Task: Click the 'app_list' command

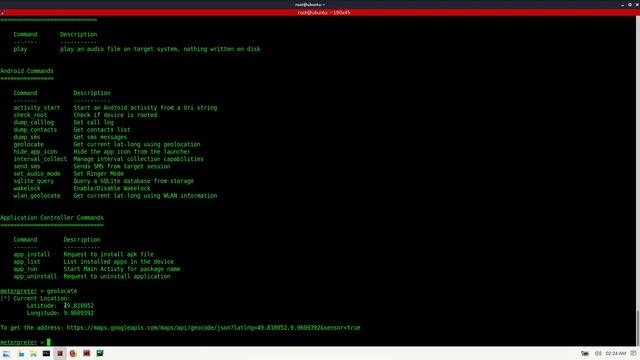Action: [x=27, y=262]
